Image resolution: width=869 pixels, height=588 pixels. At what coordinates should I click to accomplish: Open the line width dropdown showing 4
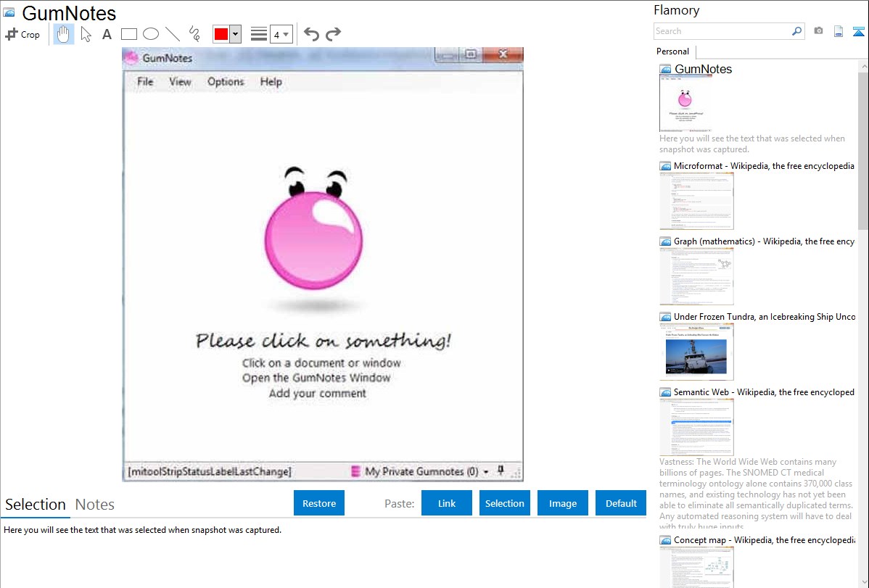(x=281, y=34)
